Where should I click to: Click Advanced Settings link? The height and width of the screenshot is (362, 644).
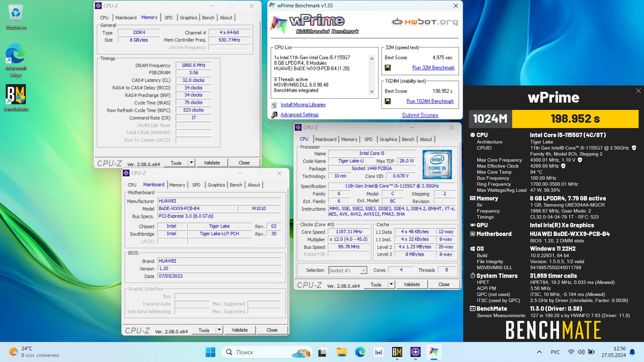point(300,115)
